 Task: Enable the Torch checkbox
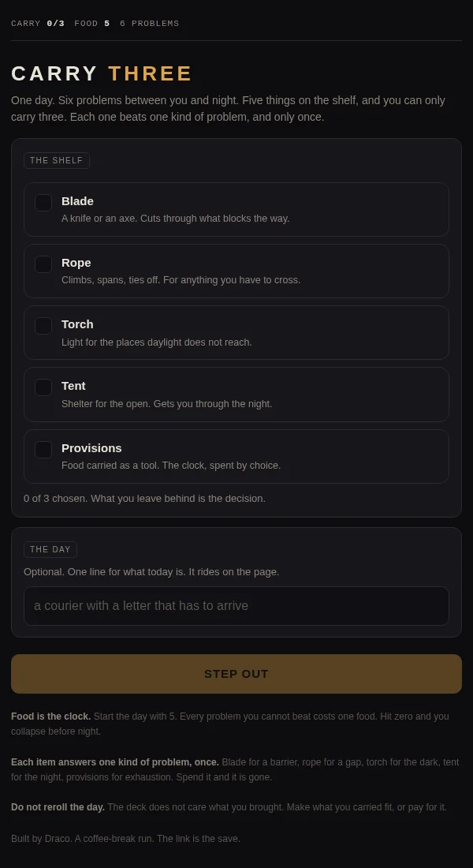pyautogui.click(x=43, y=325)
